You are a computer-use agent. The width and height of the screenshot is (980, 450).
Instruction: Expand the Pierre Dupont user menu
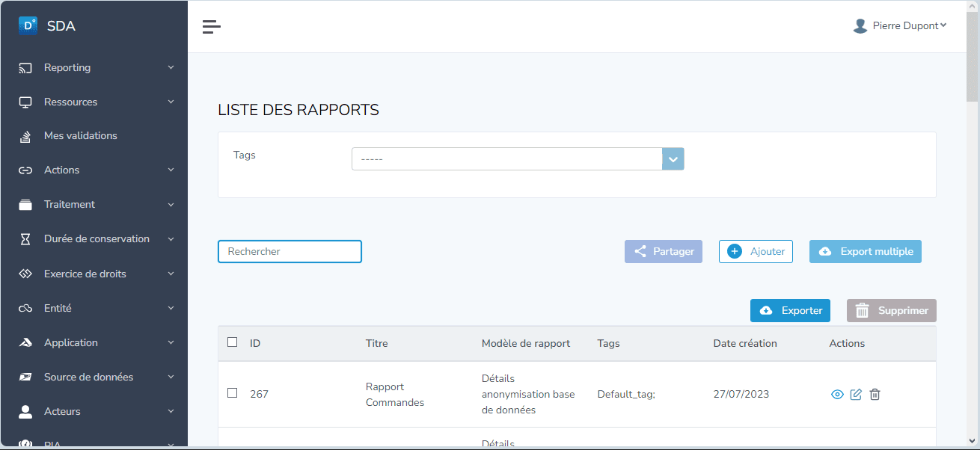(900, 25)
